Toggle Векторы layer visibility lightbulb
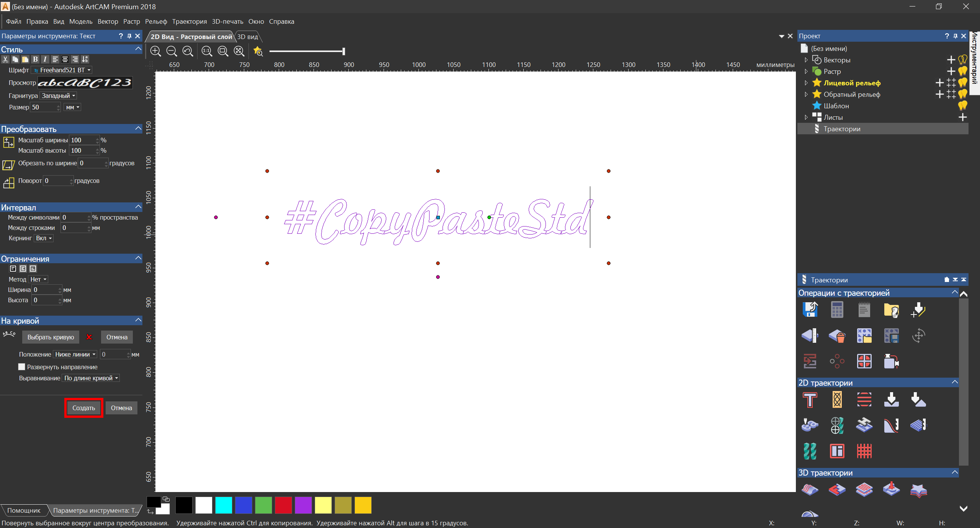Screen dimensions: 980x528 [x=962, y=60]
